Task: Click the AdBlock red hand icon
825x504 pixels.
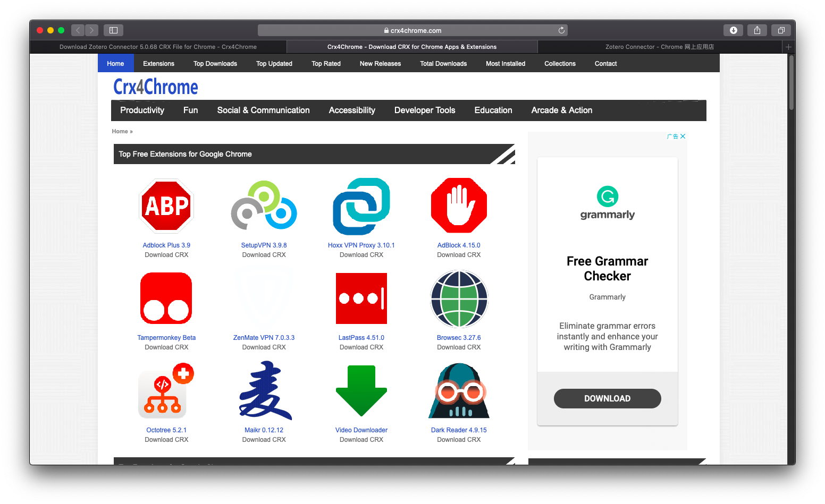Action: (459, 206)
